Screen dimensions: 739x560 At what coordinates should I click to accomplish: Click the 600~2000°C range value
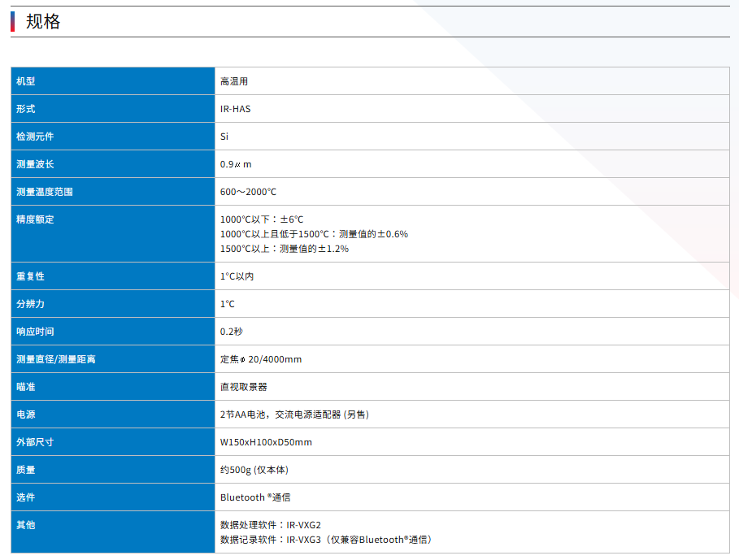pyautogui.click(x=248, y=192)
